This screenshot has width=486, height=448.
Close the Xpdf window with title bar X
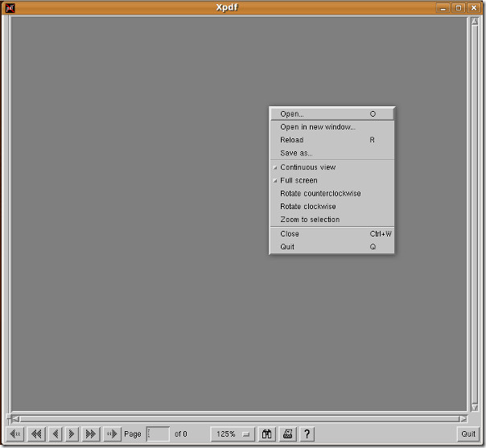(474, 8)
